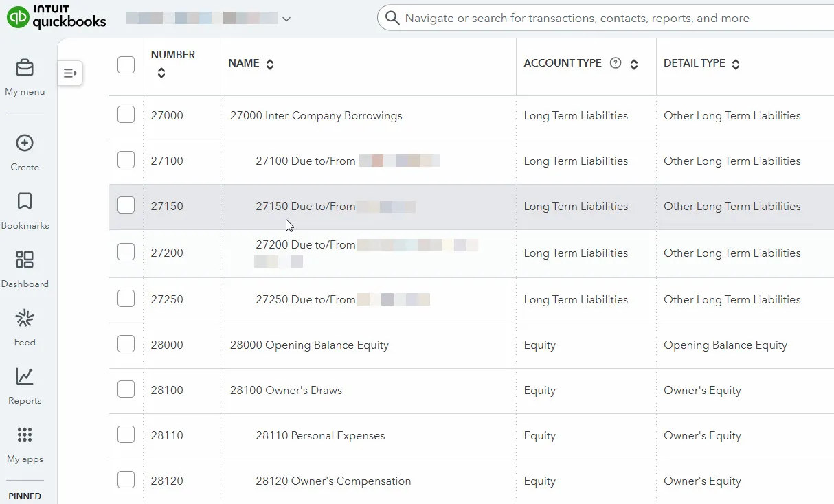Sort by the Name column

point(270,64)
